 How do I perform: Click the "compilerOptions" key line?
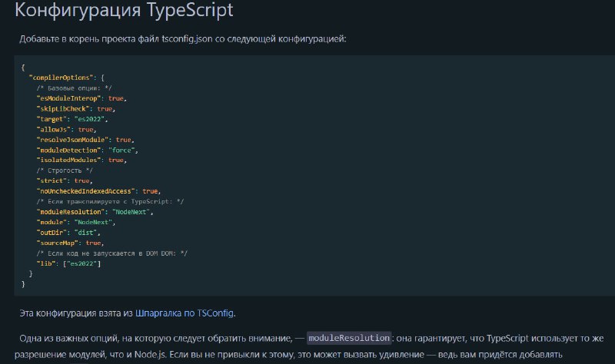point(67,78)
